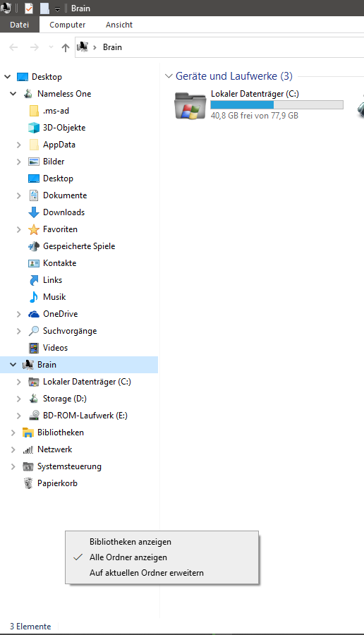Click the Storage (D:) drive icon
This screenshot has width=364, height=635.
(34, 399)
